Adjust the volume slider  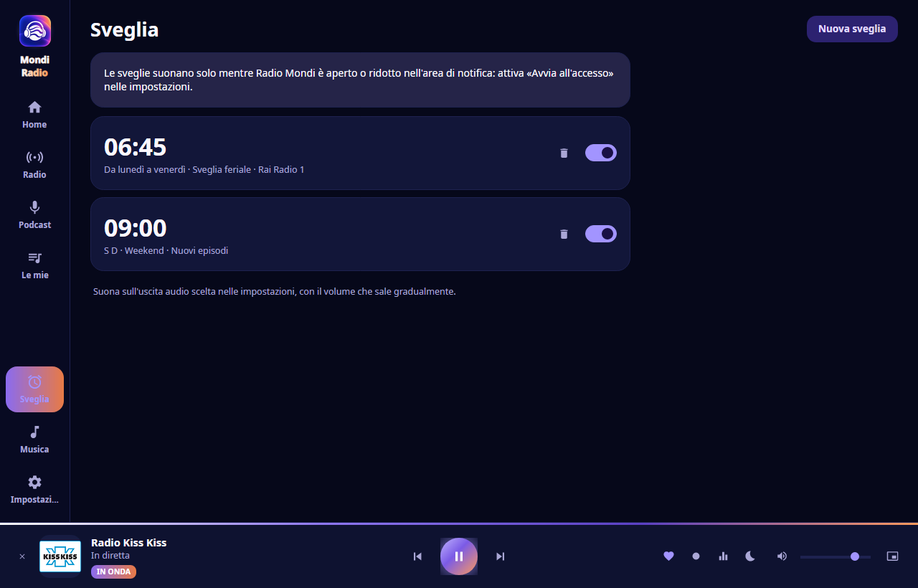pos(836,556)
